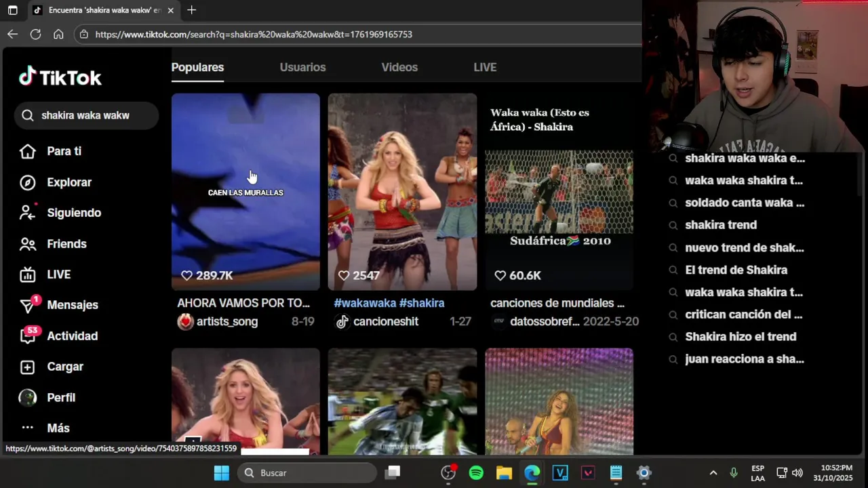
Task: Show hidden system tray icons
Action: 713,473
